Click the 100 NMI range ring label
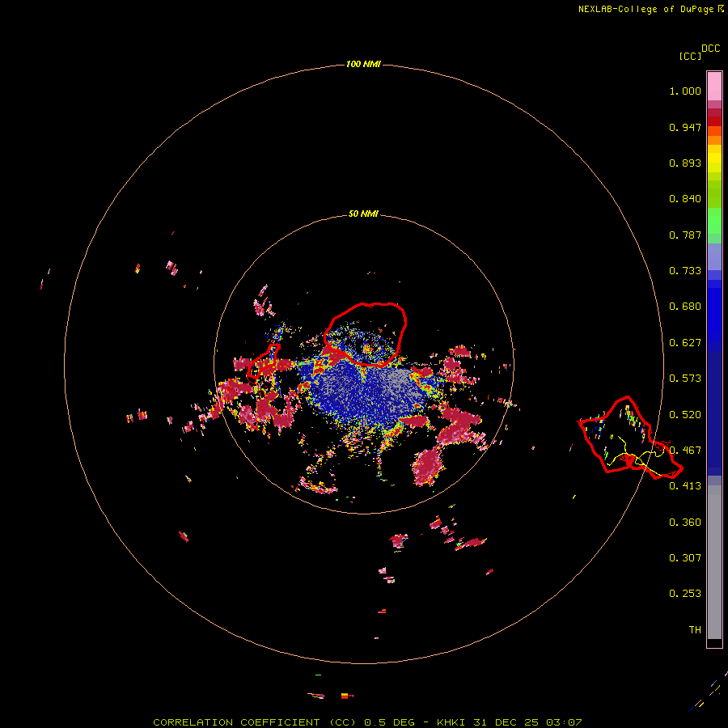 click(x=363, y=64)
